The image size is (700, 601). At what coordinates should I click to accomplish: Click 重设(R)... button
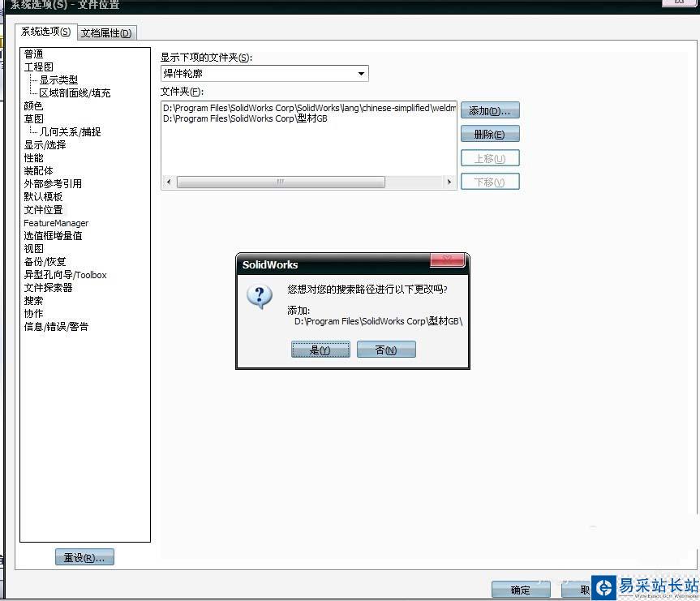click(x=84, y=557)
